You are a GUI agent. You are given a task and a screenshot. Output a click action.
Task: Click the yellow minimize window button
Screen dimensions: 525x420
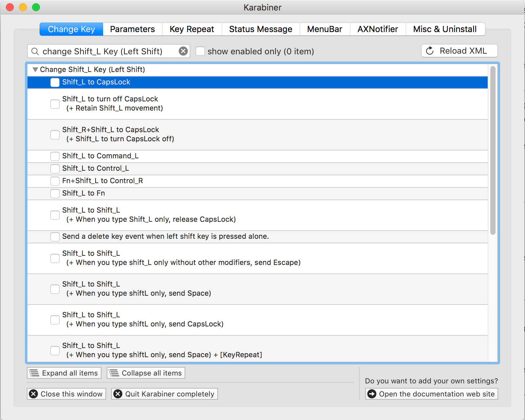[x=23, y=7]
